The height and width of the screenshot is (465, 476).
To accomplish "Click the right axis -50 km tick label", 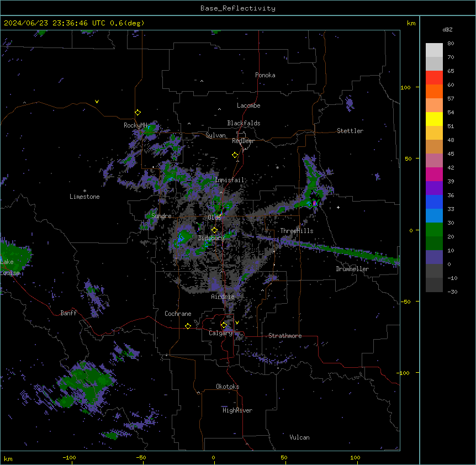I will [x=405, y=302].
